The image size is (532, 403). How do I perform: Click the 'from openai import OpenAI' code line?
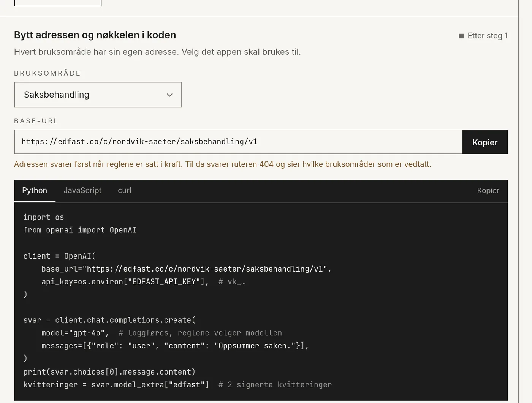coord(80,230)
